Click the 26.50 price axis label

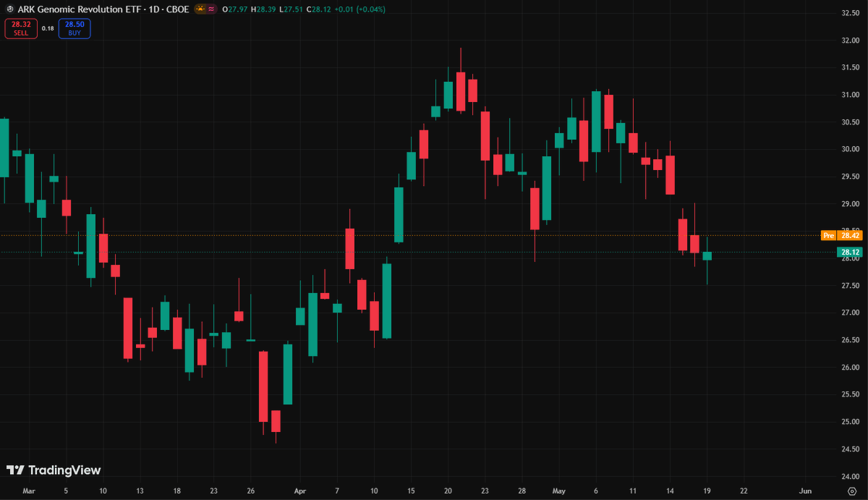(x=850, y=340)
